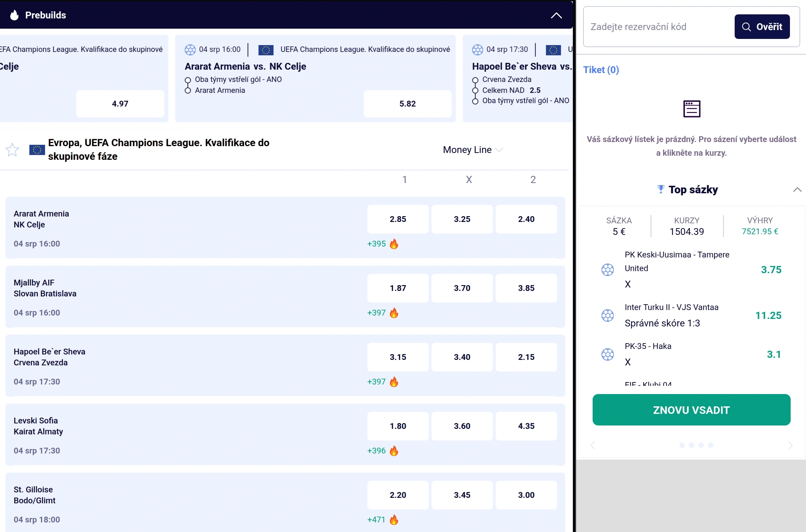Click the Prebuilds flame icon

(x=14, y=15)
